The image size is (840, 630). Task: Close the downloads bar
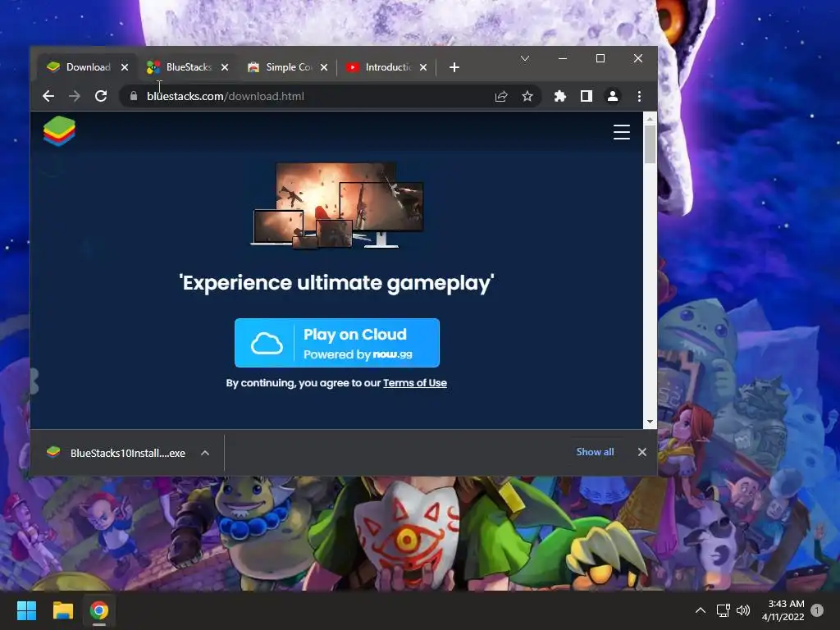pos(641,452)
